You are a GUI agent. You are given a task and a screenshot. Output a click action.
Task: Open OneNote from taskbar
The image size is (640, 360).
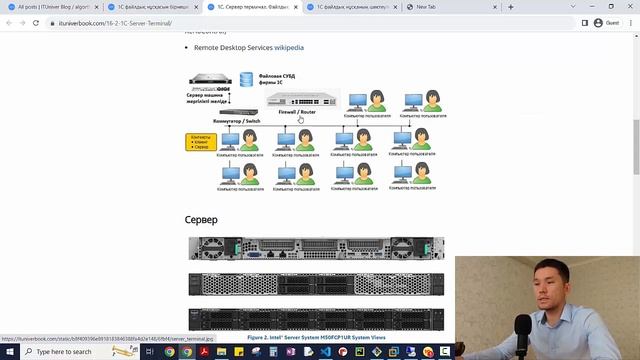(291, 351)
